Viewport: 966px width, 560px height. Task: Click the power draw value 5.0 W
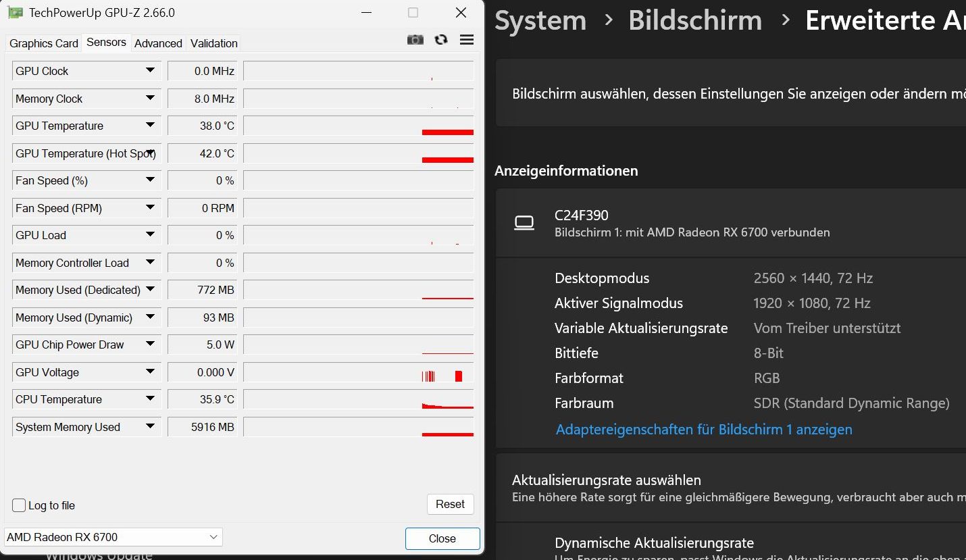click(202, 345)
